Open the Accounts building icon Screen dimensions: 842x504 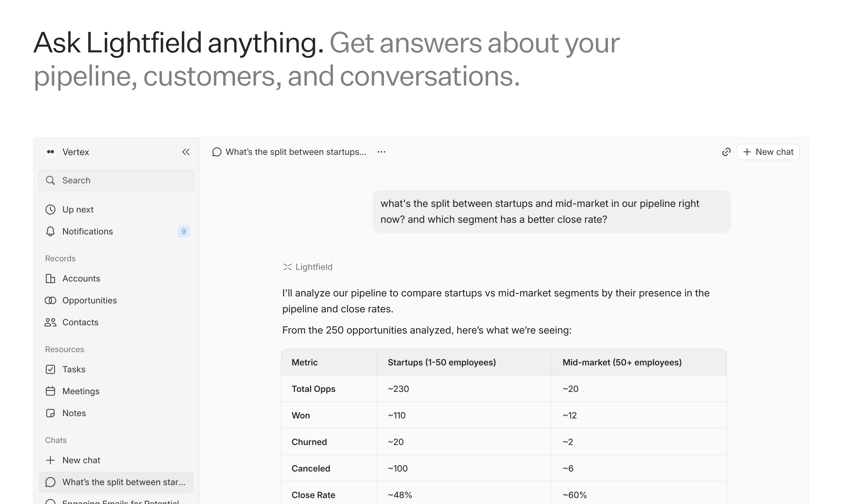point(50,279)
